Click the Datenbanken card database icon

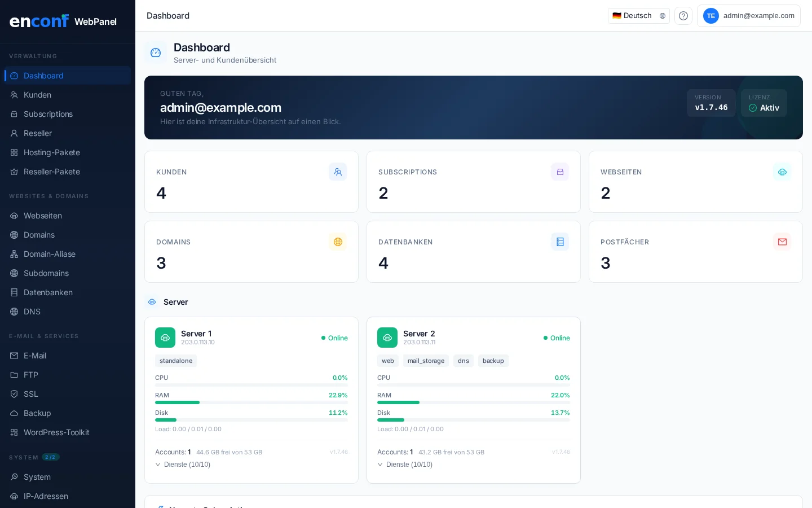[560, 242]
